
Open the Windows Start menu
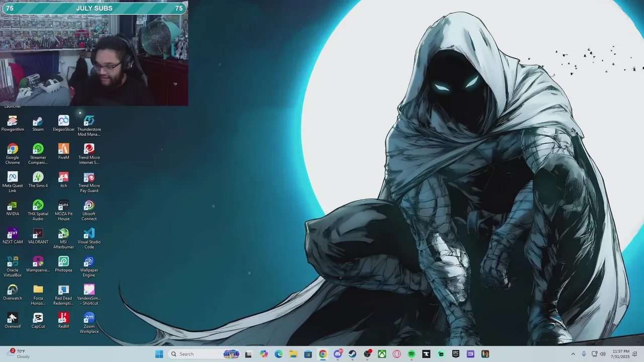point(159,354)
